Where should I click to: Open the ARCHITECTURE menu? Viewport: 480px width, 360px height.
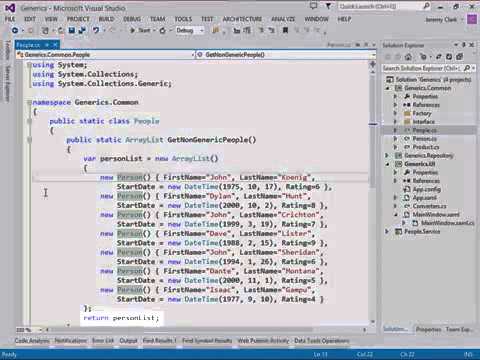pos(242,19)
